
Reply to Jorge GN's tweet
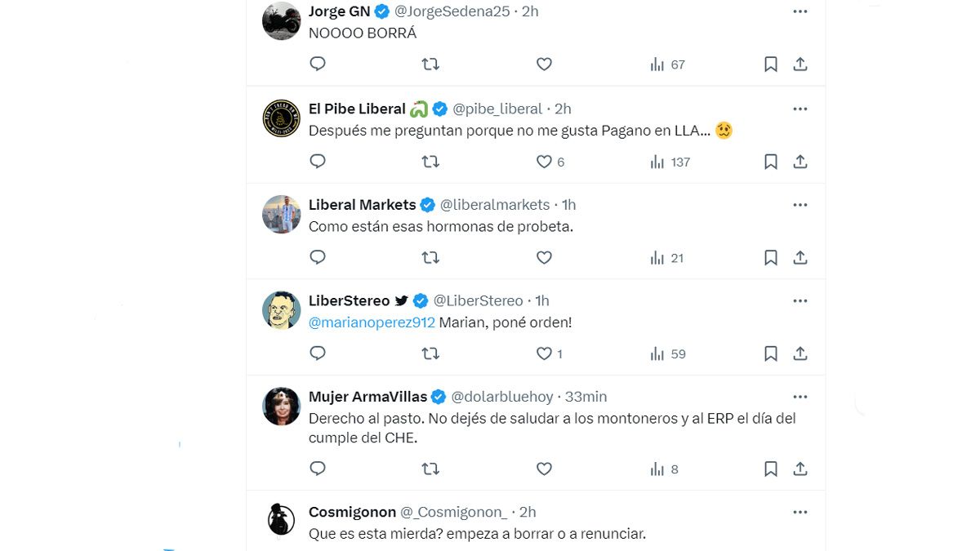318,64
